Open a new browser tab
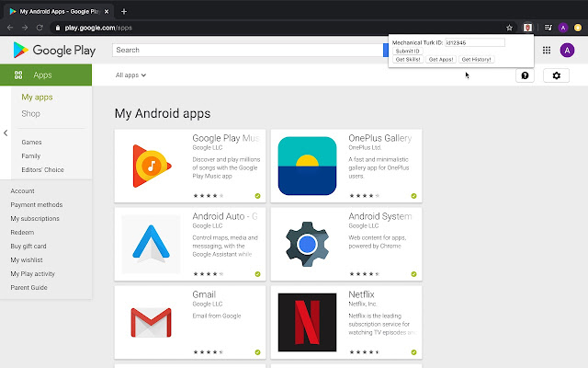588x368 pixels. tap(124, 11)
